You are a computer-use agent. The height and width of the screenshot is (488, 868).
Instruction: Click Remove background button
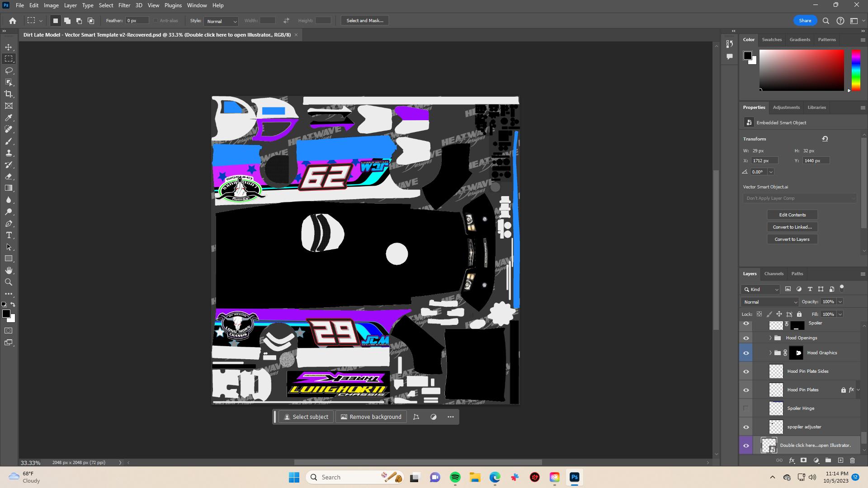(x=371, y=417)
